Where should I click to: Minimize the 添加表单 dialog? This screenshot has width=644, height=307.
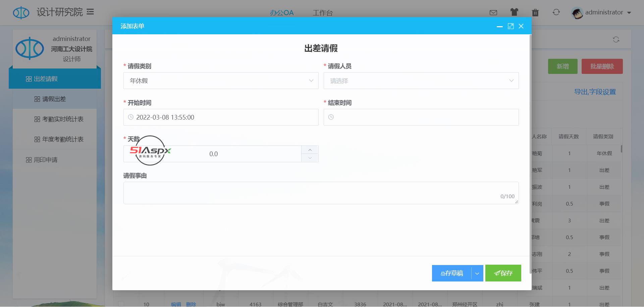click(x=499, y=26)
